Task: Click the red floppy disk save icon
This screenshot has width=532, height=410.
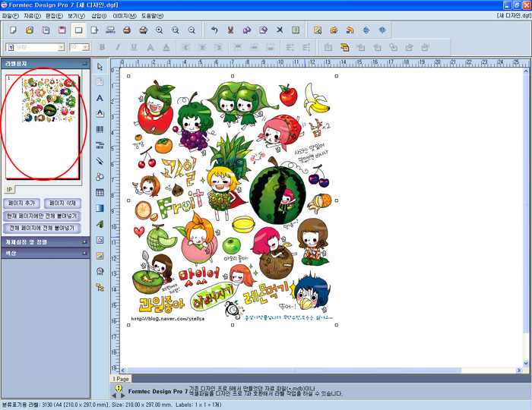Action: pos(62,30)
